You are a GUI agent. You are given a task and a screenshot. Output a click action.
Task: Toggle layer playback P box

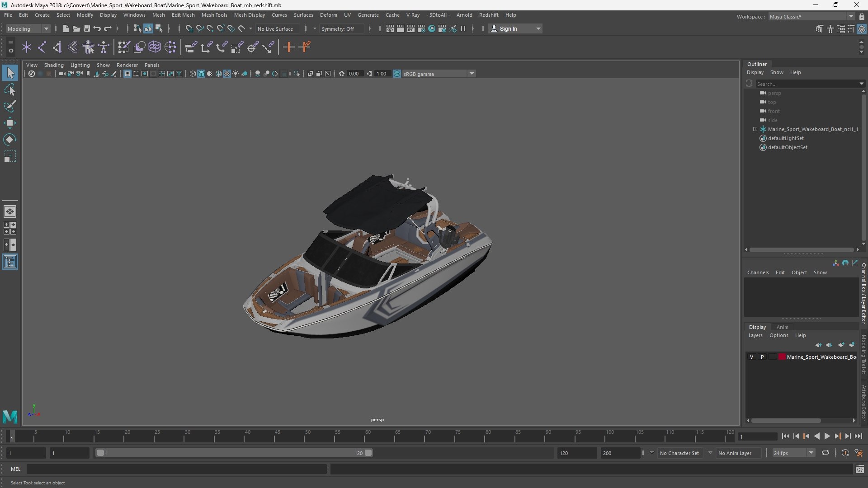coord(762,357)
